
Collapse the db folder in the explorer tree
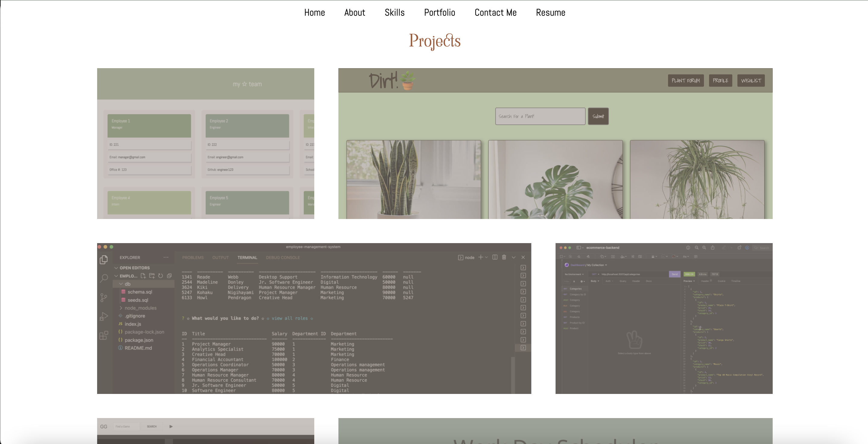(x=121, y=284)
